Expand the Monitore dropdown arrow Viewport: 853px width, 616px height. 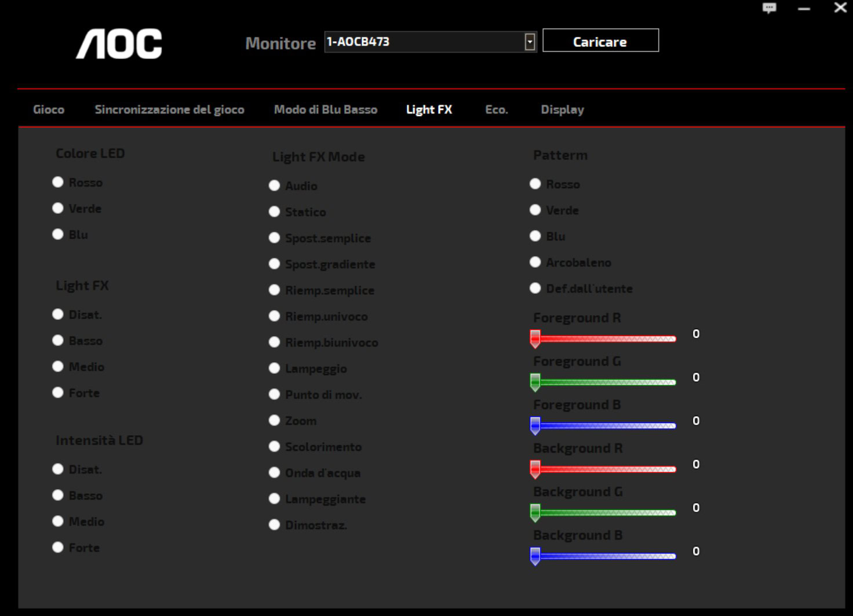coord(530,42)
